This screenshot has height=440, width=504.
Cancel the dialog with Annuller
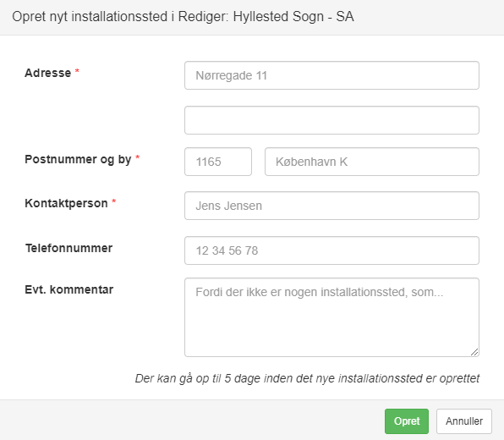click(464, 421)
